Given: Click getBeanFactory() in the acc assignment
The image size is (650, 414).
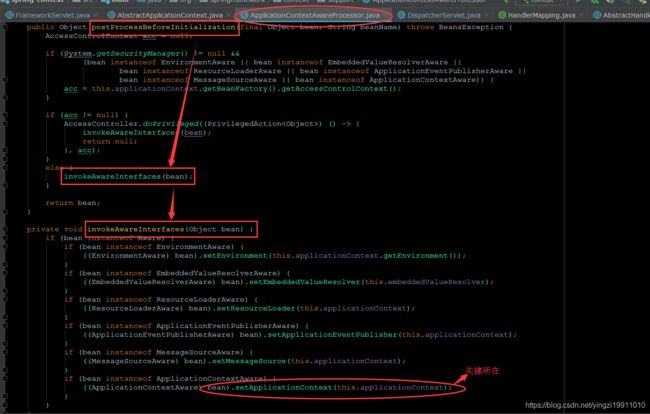Looking at the screenshot, I should coord(239,89).
